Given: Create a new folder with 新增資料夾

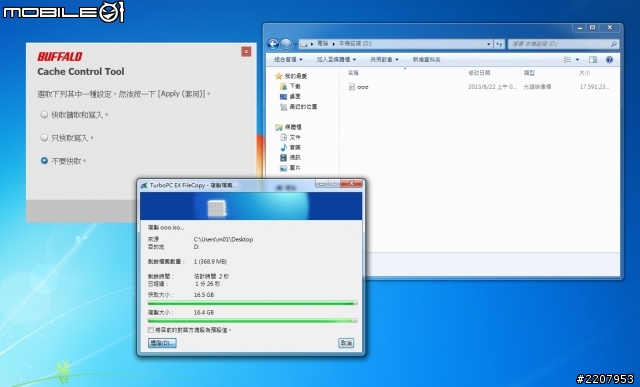Looking at the screenshot, I should click(x=426, y=60).
